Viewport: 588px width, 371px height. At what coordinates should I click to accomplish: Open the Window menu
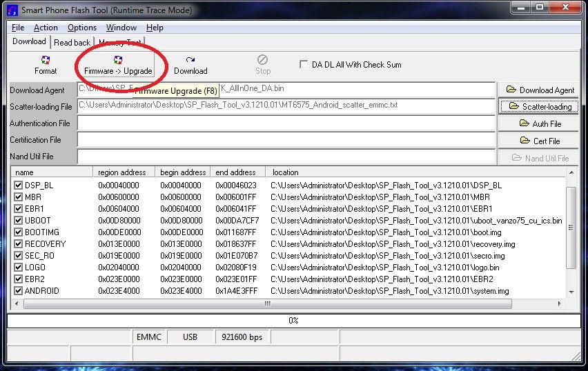coord(121,28)
